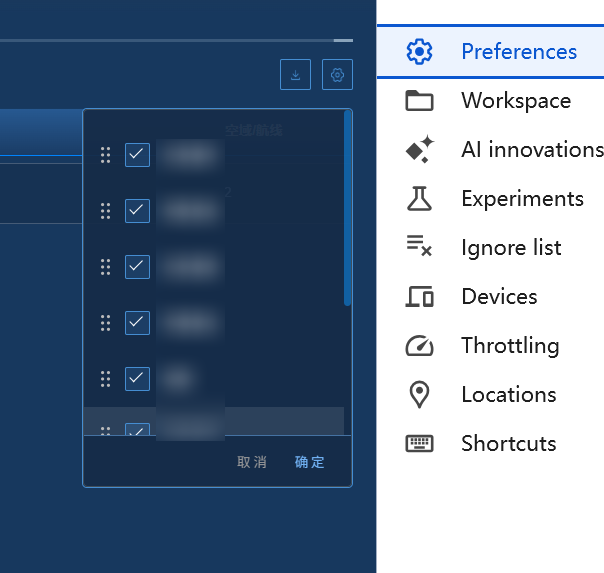Viewport: 604px width, 573px height.
Task: Click the Experiments flask icon
Action: click(419, 198)
